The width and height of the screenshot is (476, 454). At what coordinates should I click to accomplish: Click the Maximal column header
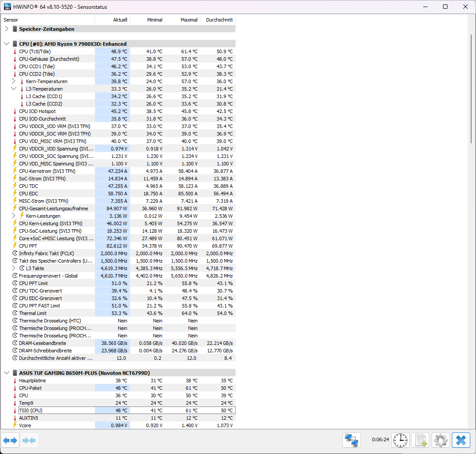tap(183, 20)
